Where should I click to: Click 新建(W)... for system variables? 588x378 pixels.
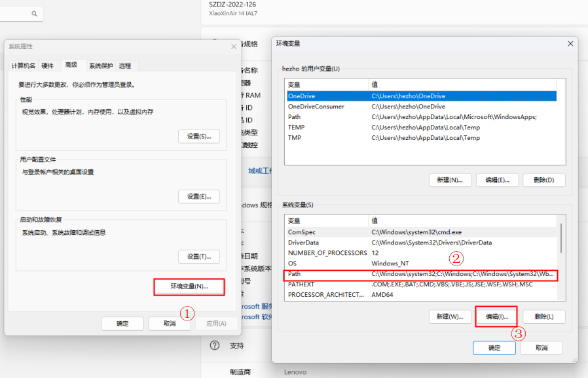tap(450, 317)
